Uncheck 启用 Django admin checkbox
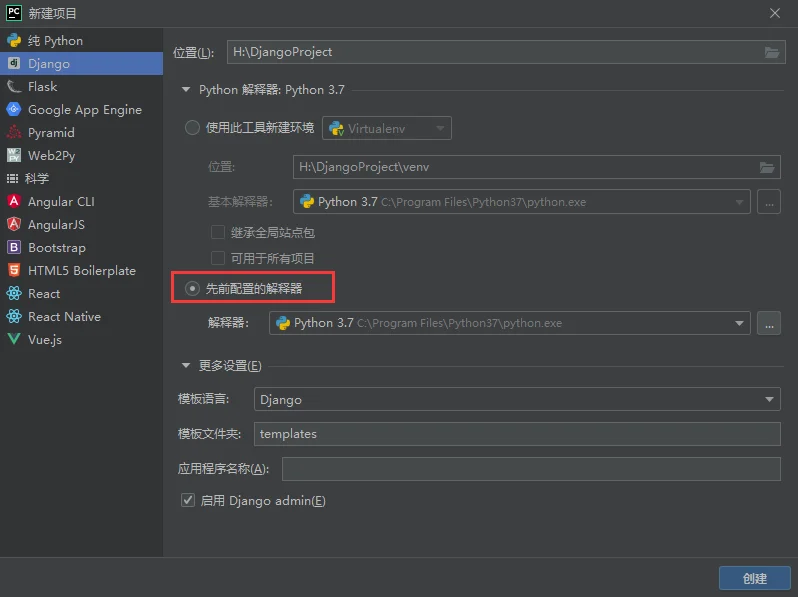 [x=188, y=500]
